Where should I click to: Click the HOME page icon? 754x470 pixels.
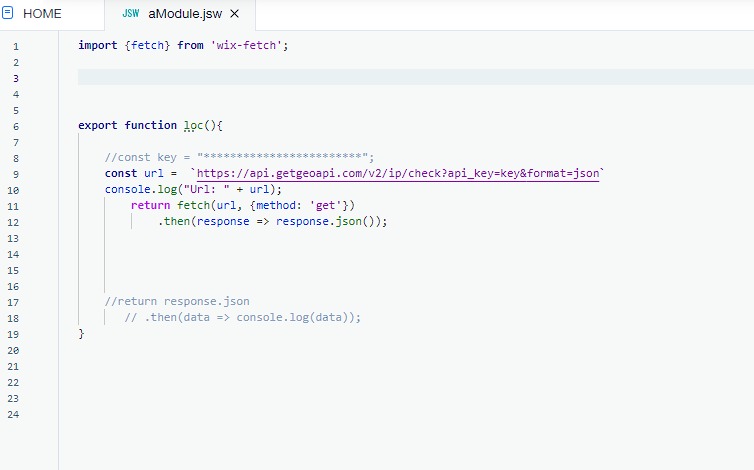(8, 13)
